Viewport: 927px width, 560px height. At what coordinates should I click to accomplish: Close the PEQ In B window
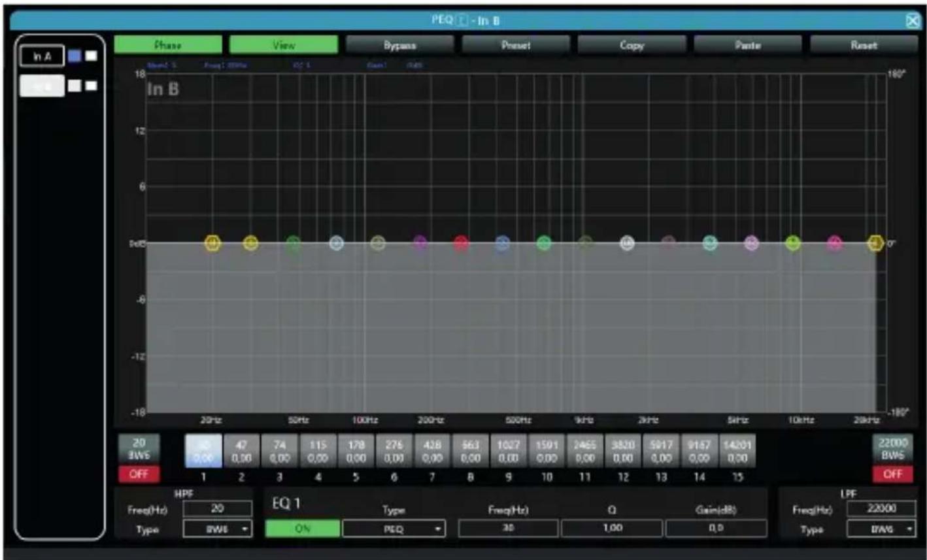pyautogui.click(x=912, y=21)
